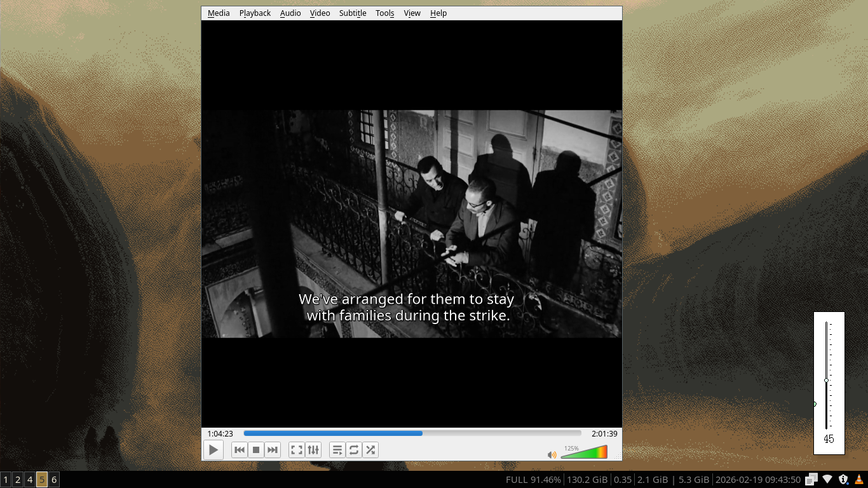Image resolution: width=868 pixels, height=488 pixels.
Task: Adjust the 125% volume slider
Action: (x=584, y=452)
